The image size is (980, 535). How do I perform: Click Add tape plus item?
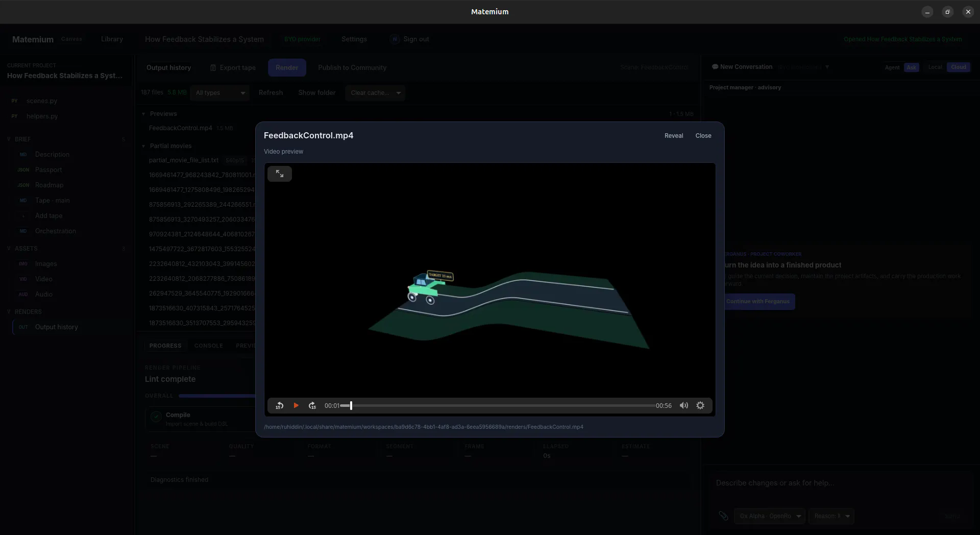[48, 216]
